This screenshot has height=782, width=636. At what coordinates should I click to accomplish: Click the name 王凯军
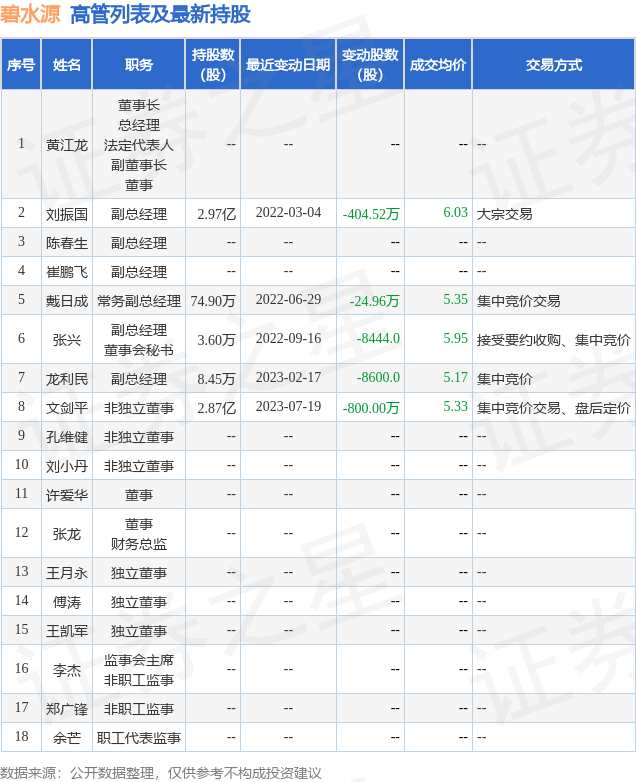67,631
